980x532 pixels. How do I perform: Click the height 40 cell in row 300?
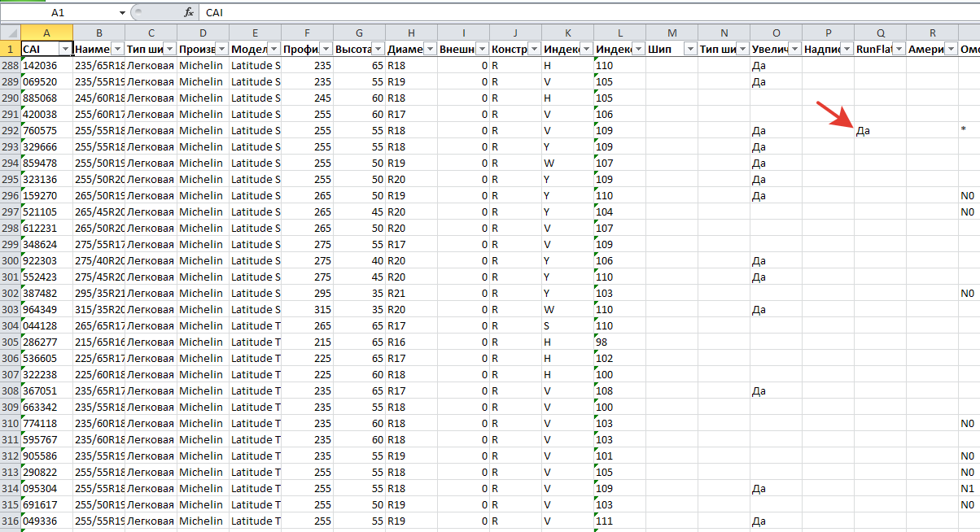tap(359, 260)
